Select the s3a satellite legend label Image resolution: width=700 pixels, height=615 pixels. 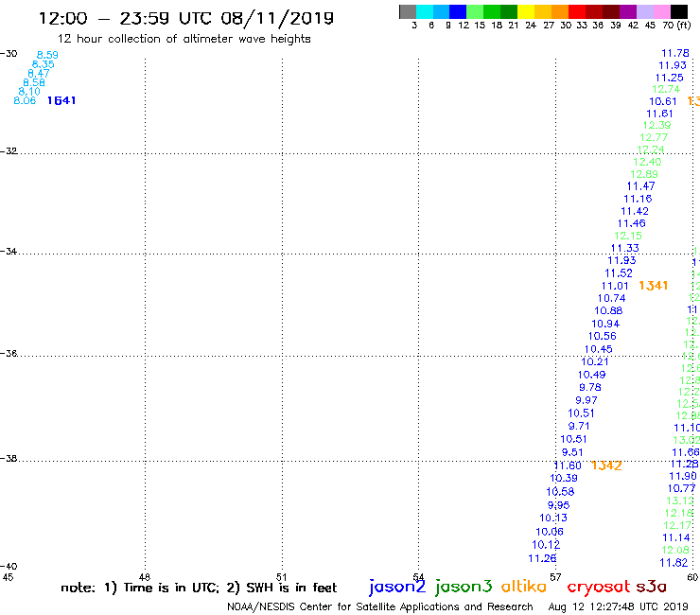point(651,587)
